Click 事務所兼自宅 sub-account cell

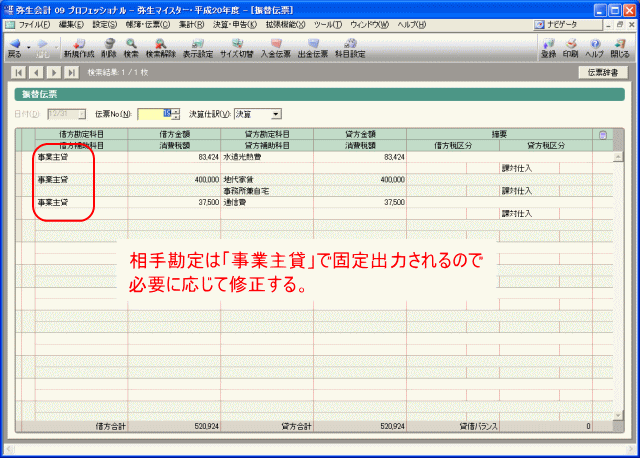click(x=267, y=191)
